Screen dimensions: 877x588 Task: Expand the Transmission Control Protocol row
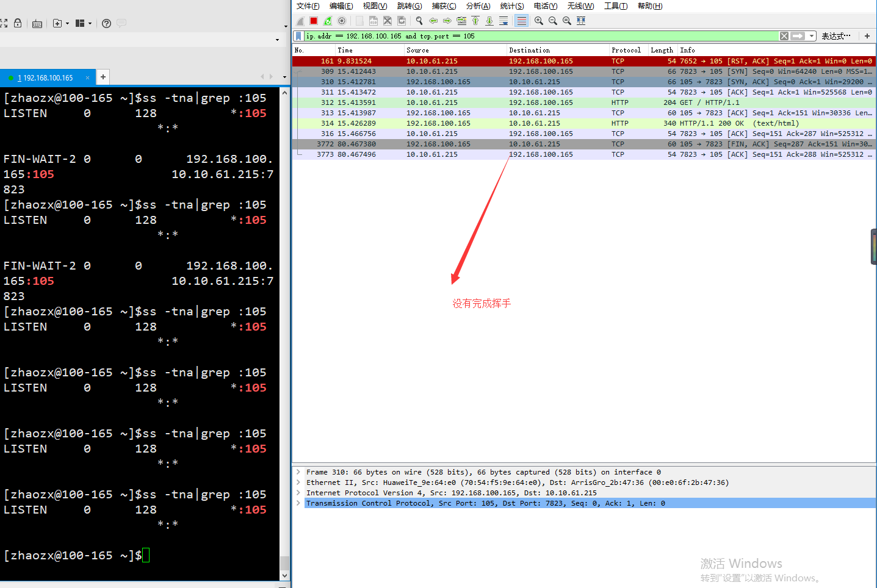(x=298, y=503)
